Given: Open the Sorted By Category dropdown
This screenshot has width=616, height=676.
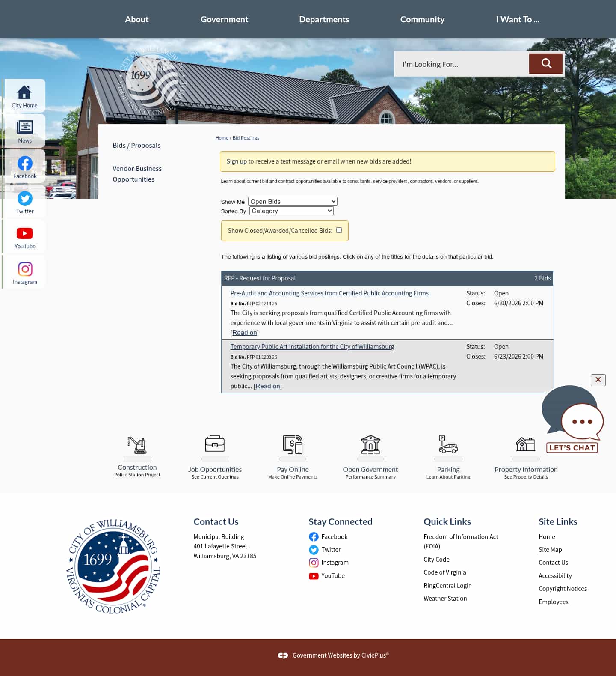Looking at the screenshot, I should [291, 211].
